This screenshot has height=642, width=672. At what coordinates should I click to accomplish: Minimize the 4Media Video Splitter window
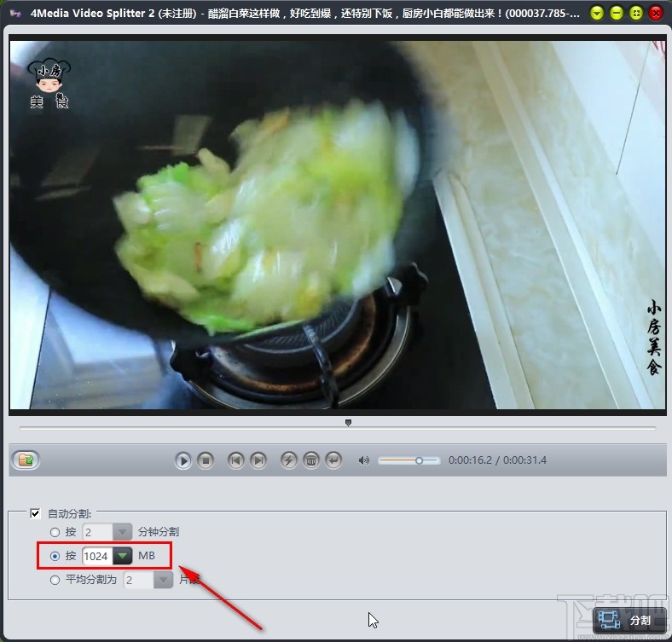(617, 14)
